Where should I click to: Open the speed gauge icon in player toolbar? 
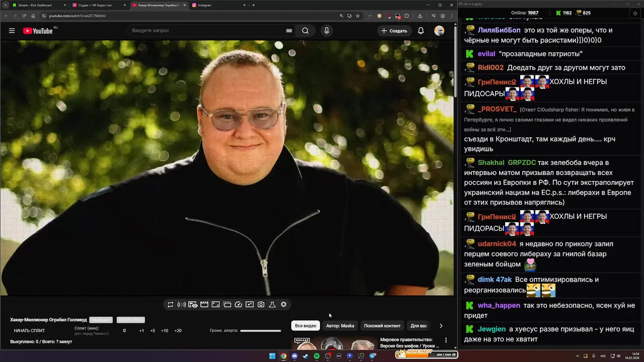pos(238,305)
